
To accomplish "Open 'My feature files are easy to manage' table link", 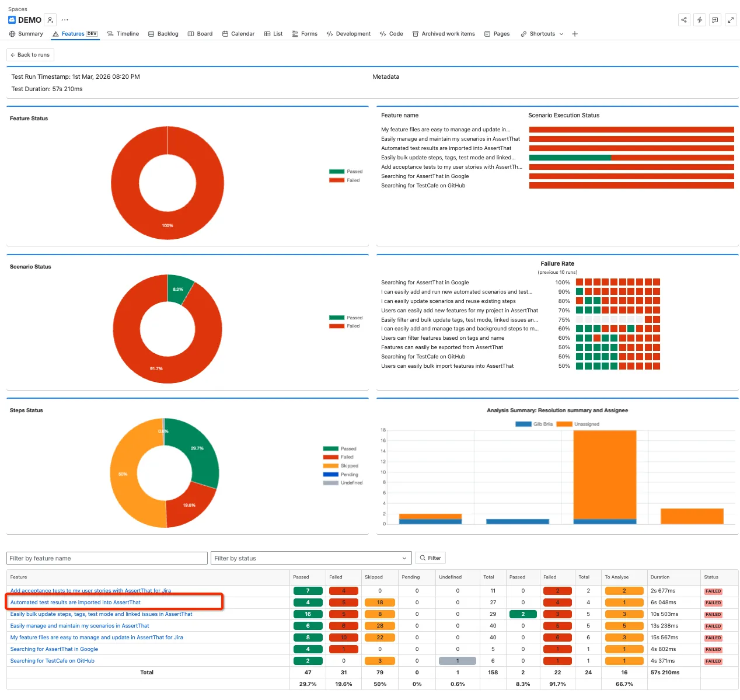I will (x=96, y=638).
